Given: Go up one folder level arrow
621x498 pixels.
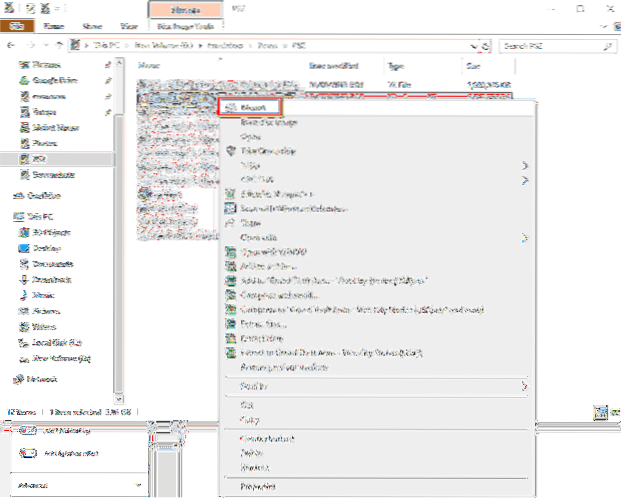Looking at the screenshot, I should click(x=58, y=46).
